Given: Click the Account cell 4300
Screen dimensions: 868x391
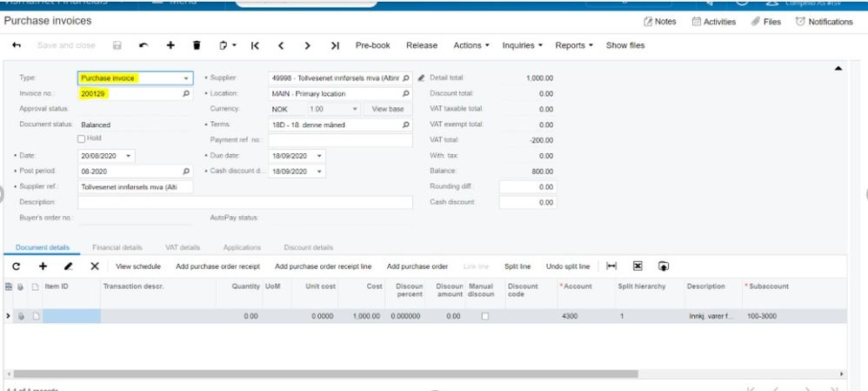Looking at the screenshot, I should pyautogui.click(x=586, y=316).
